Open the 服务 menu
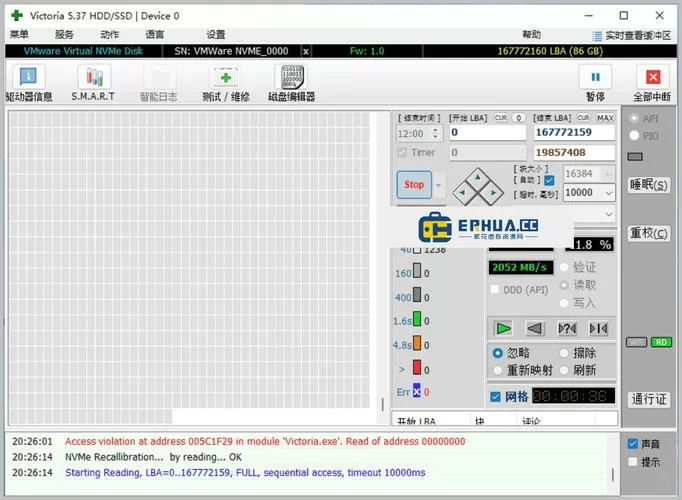682x500 pixels. tap(64, 34)
